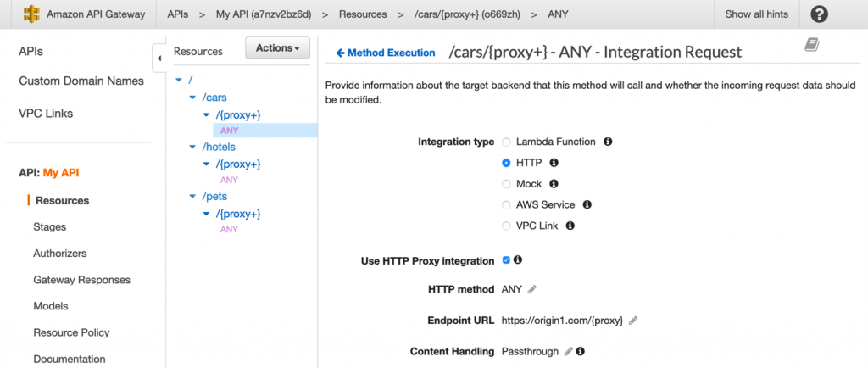Open Stages section
The width and height of the screenshot is (868, 368).
click(x=50, y=227)
